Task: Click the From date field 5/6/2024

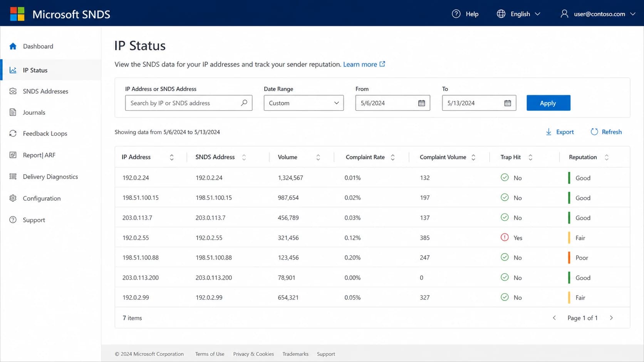Action: [392, 103]
